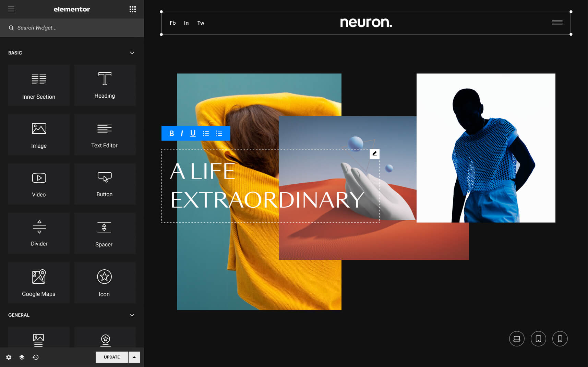Click the Fb link in header
Viewport: 588px width, 367px height.
coord(172,23)
